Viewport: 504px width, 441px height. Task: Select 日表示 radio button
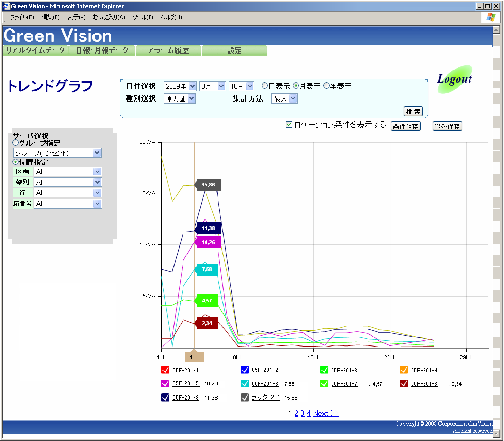pyautogui.click(x=264, y=85)
